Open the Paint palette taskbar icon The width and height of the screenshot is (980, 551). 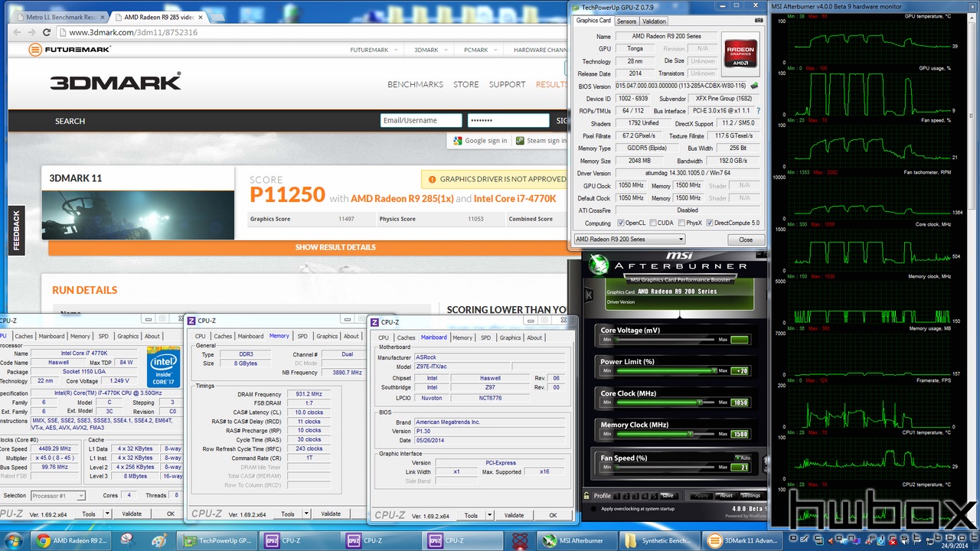(x=160, y=540)
